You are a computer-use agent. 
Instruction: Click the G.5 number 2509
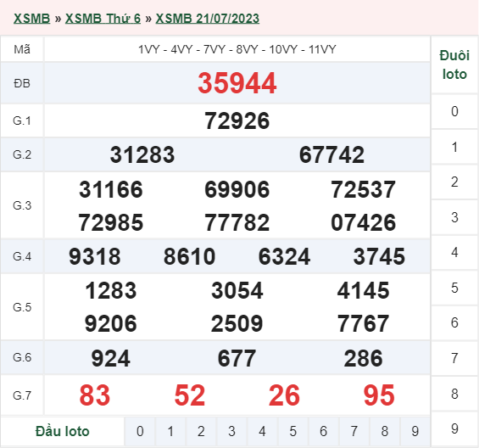pos(237,324)
